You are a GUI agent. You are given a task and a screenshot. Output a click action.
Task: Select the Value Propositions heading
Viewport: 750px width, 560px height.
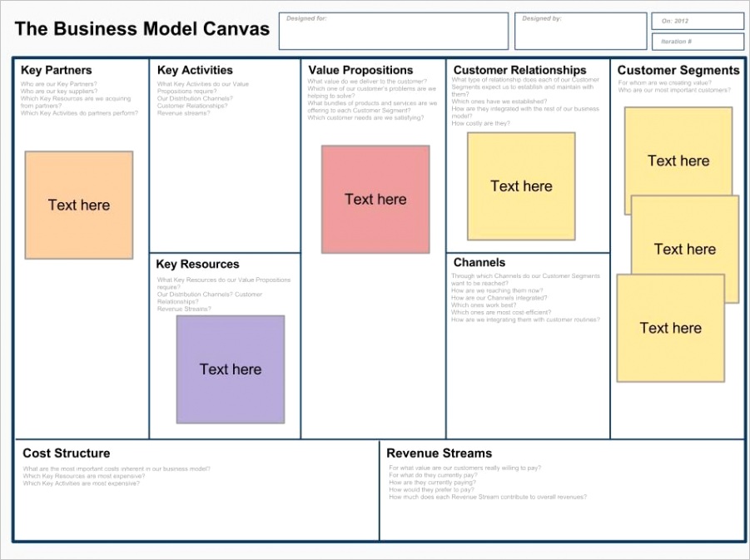(x=360, y=71)
